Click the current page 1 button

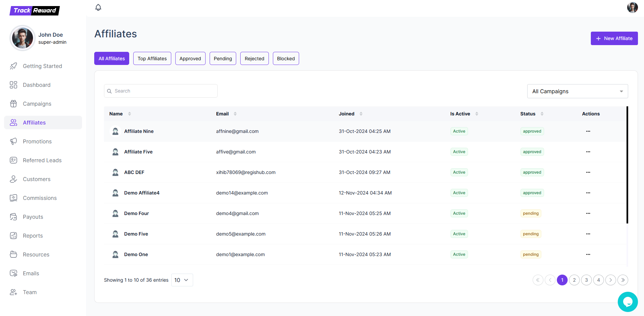562,280
